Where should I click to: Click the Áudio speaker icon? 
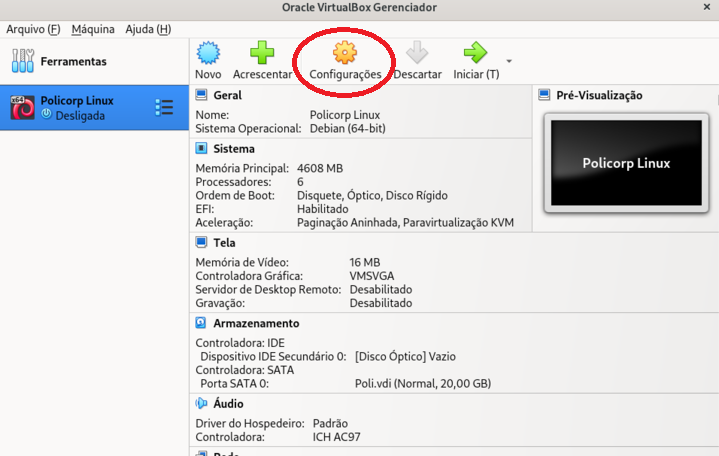tap(201, 403)
